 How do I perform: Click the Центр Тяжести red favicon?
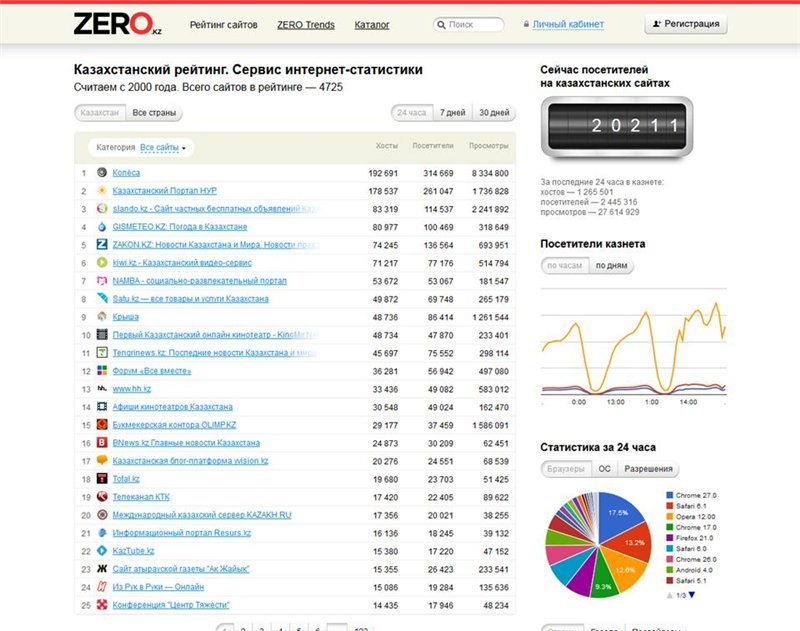(x=102, y=604)
